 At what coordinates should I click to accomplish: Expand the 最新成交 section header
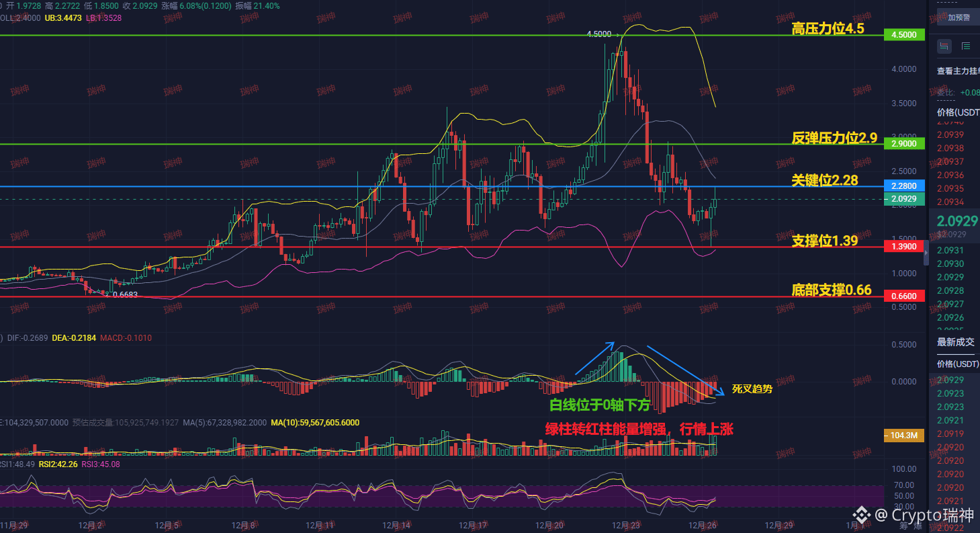[x=955, y=342]
